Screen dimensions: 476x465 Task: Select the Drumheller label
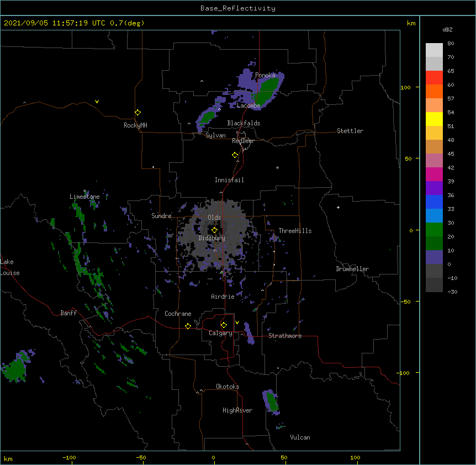[352, 269]
